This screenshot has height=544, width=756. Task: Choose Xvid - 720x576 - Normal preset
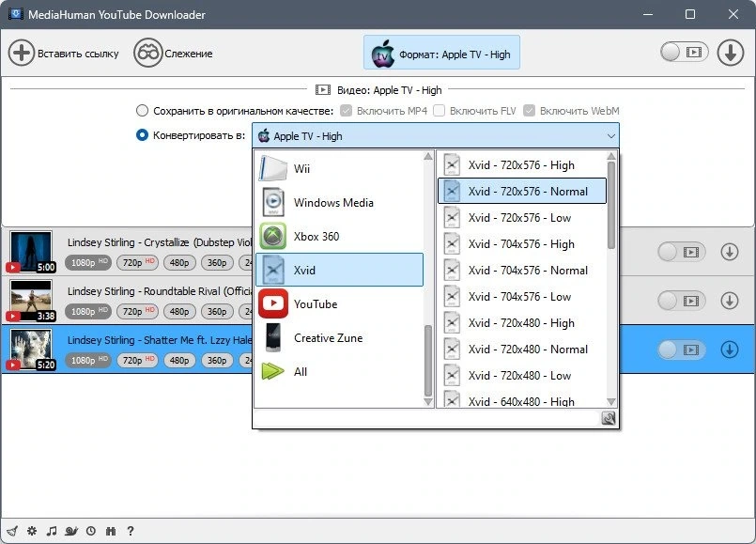tap(521, 191)
